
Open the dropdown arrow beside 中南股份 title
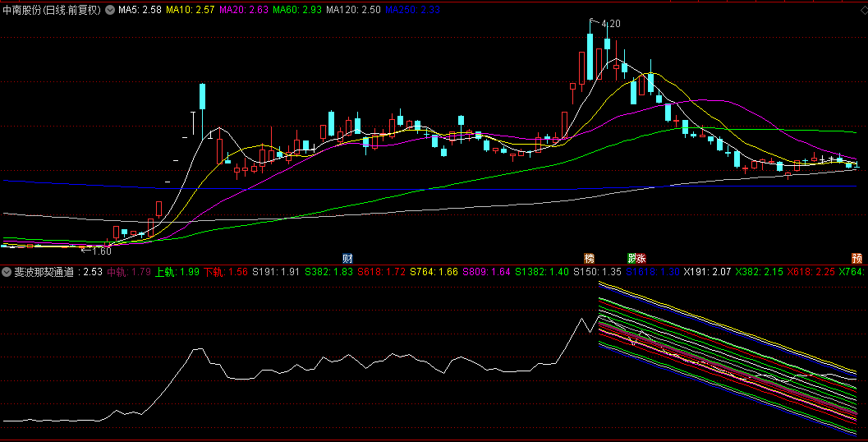click(109, 10)
